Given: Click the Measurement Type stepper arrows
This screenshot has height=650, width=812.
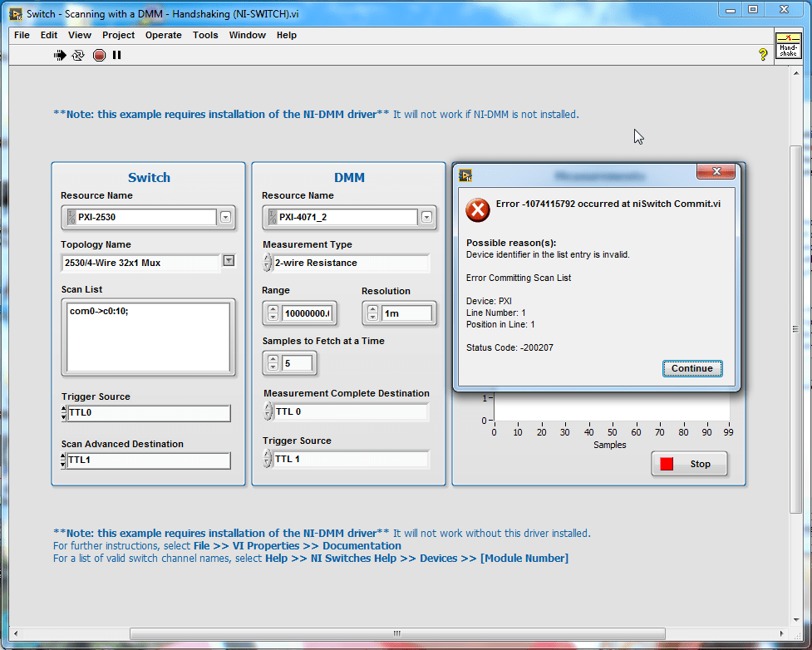Looking at the screenshot, I should [x=268, y=263].
